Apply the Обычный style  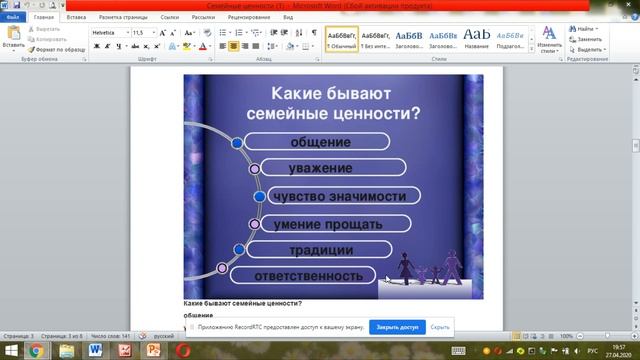(x=342, y=39)
